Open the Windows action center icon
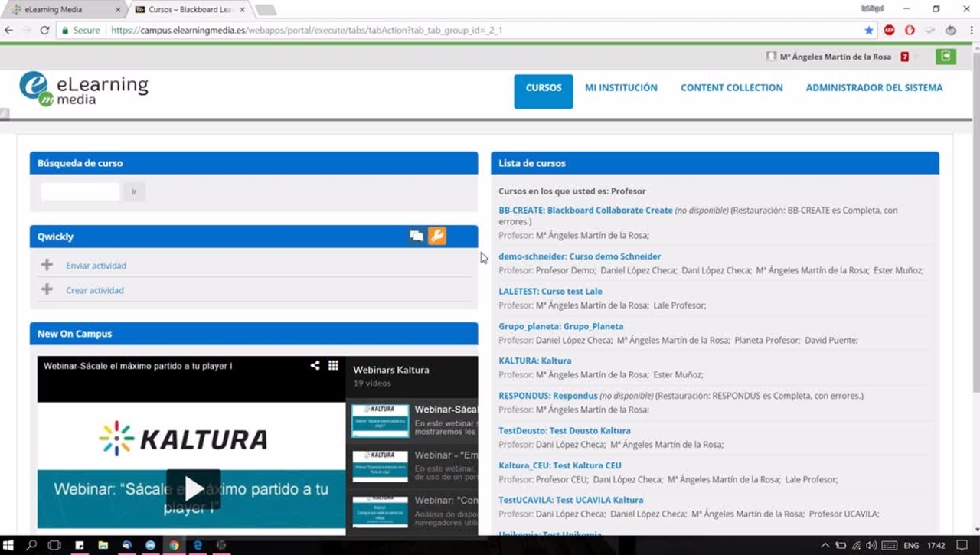The width and height of the screenshot is (980, 555). click(962, 546)
